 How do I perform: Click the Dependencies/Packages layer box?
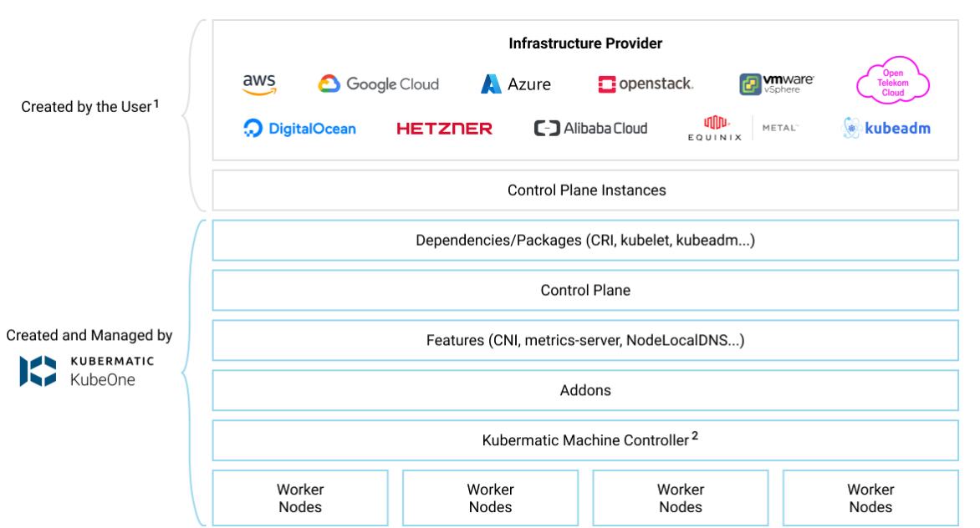(x=585, y=241)
